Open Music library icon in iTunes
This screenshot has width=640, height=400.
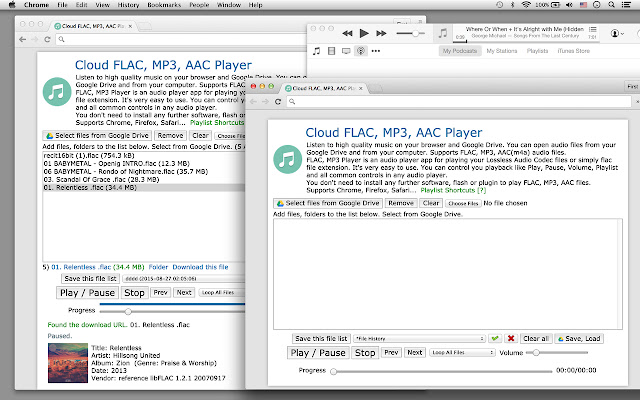316,51
